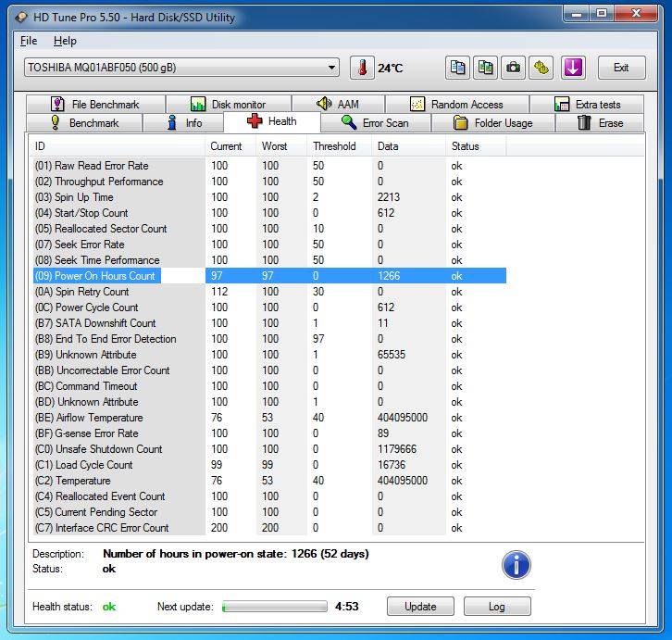The width and height of the screenshot is (672, 640).
Task: Click the 16736 data value
Action: (392, 465)
